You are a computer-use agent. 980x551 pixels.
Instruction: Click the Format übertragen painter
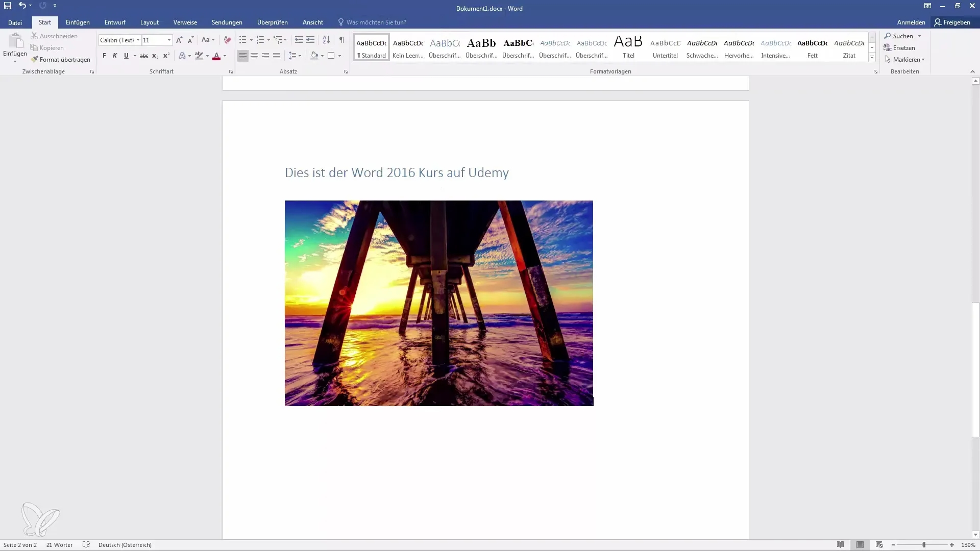pyautogui.click(x=60, y=60)
